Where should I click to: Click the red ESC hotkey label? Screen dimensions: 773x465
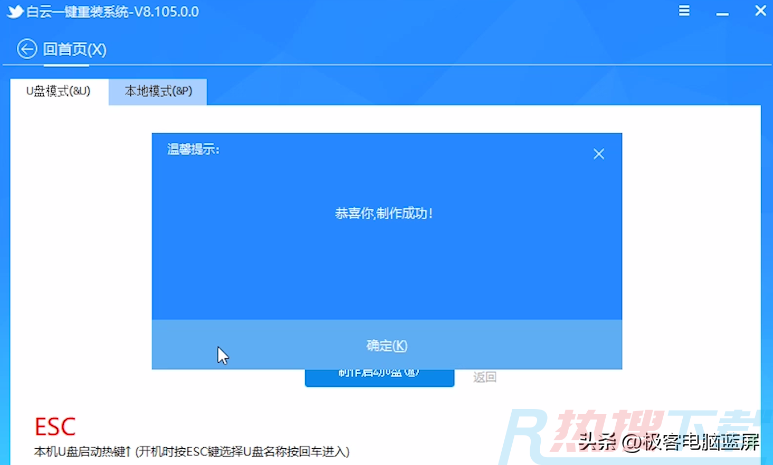[x=55, y=427]
